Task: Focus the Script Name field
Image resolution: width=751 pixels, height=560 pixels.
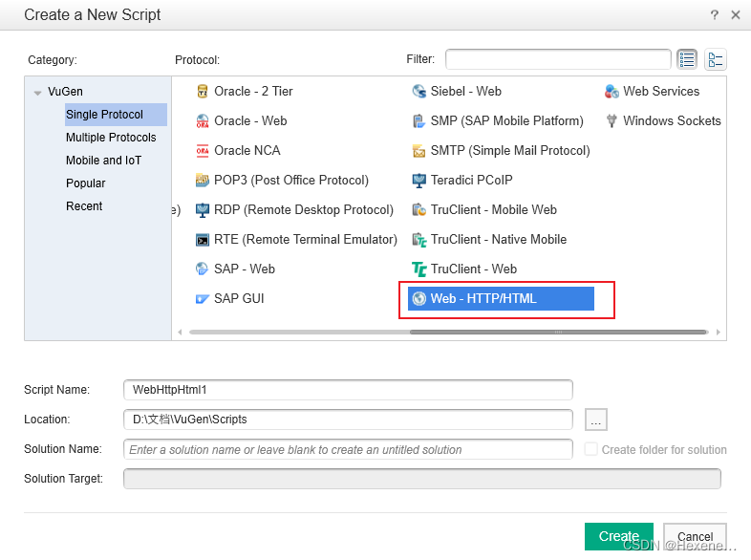Action: point(348,390)
